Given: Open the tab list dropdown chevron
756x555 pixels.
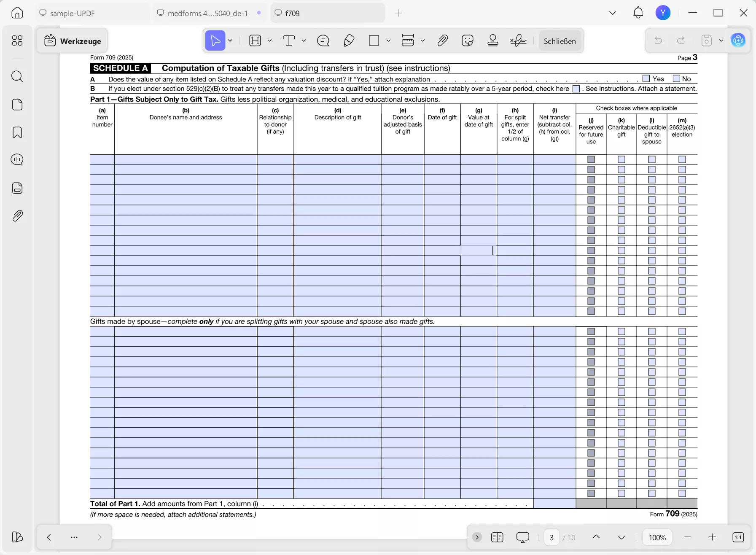Looking at the screenshot, I should click(613, 13).
